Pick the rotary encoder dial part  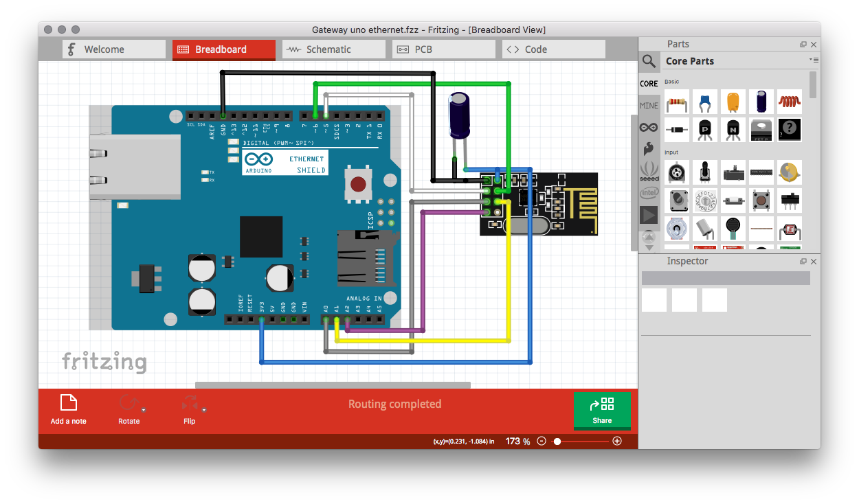click(x=705, y=201)
